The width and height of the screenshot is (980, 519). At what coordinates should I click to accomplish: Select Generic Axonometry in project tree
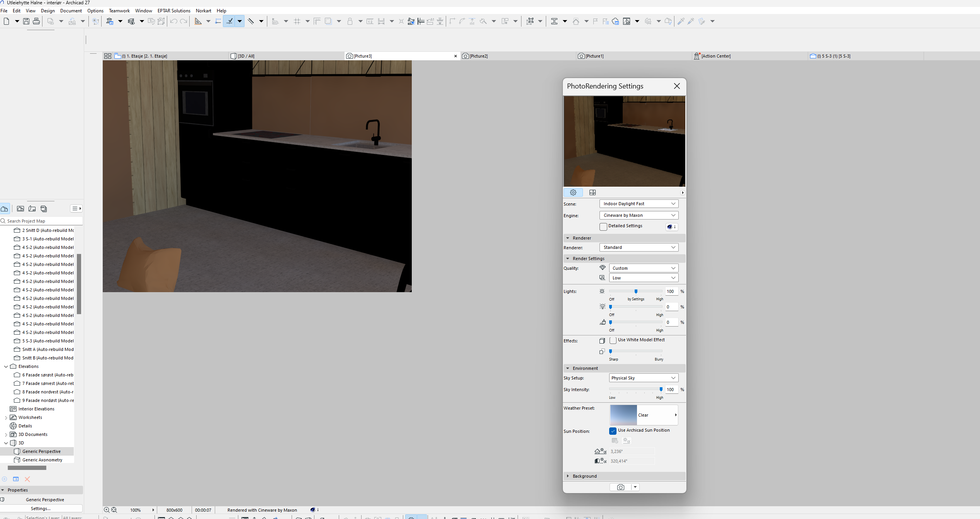click(x=42, y=460)
